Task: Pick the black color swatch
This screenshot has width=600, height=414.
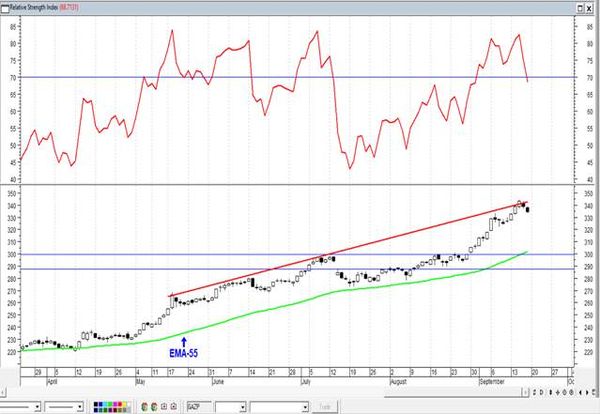Action: pyautogui.click(x=96, y=404)
